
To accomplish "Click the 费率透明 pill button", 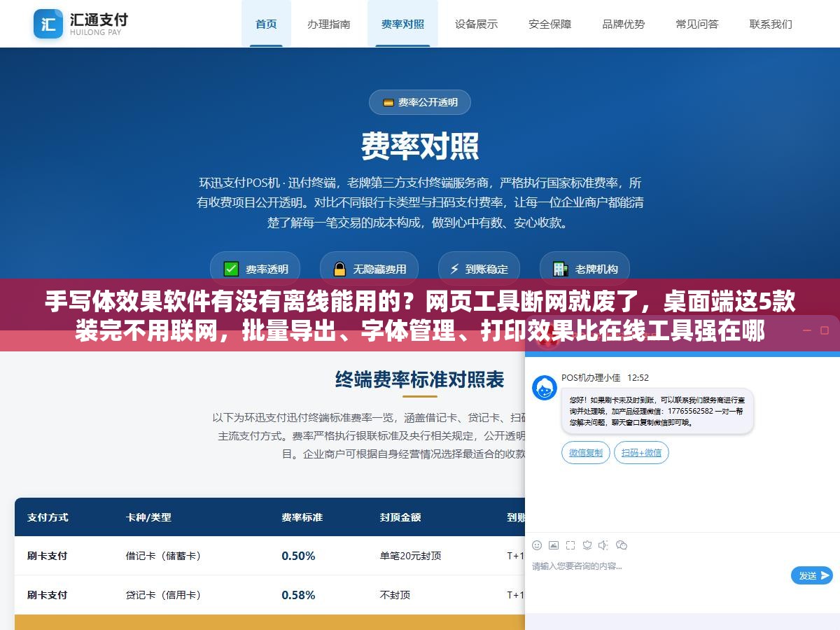I will [255, 269].
